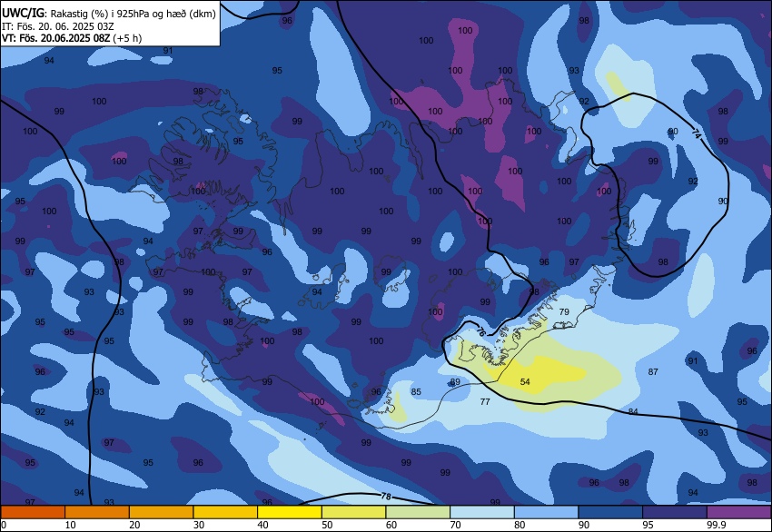Screen dimensions: 772x532
Task: Click the '74' contour height label
Action: click(x=696, y=133)
